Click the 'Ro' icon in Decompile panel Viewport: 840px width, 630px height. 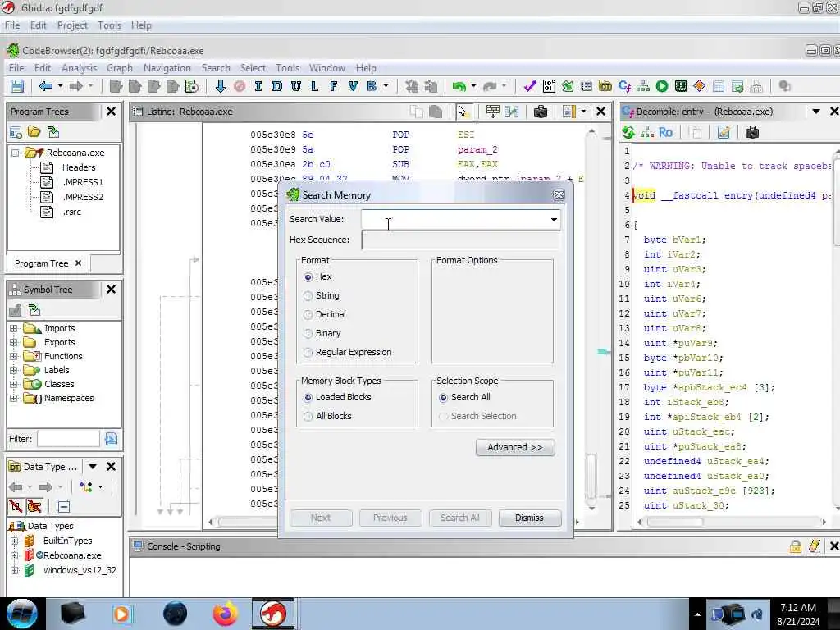[665, 132]
